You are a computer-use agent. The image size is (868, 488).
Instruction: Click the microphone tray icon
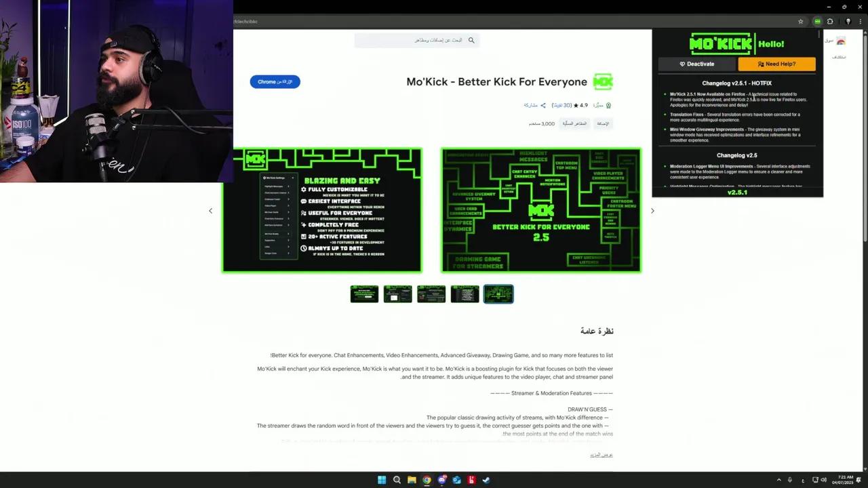coord(789,480)
